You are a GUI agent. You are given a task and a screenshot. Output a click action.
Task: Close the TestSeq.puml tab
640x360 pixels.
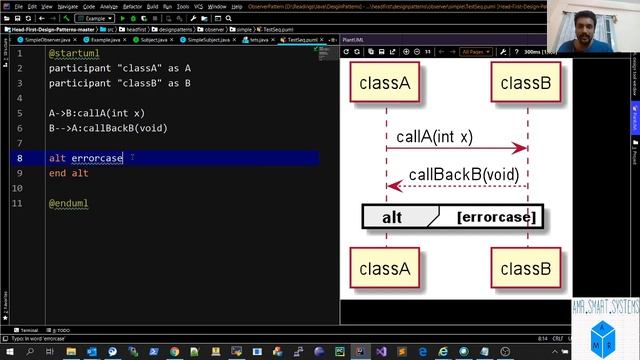click(322, 40)
